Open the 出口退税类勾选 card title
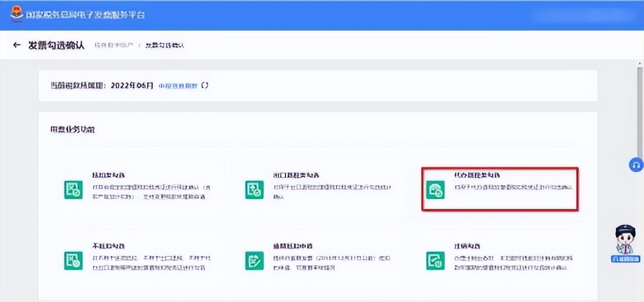644x302 pixels. click(296, 175)
